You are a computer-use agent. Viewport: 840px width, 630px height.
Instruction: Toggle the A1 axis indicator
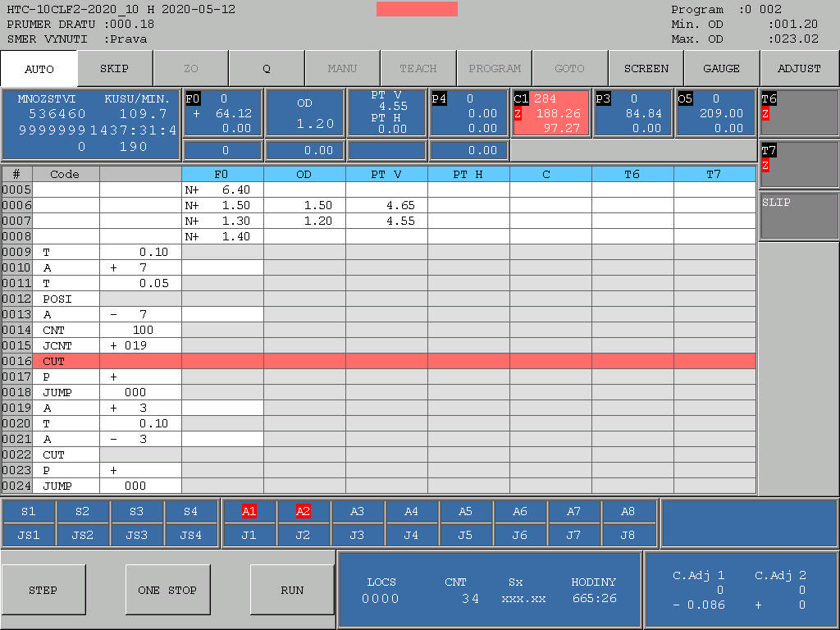click(x=249, y=512)
